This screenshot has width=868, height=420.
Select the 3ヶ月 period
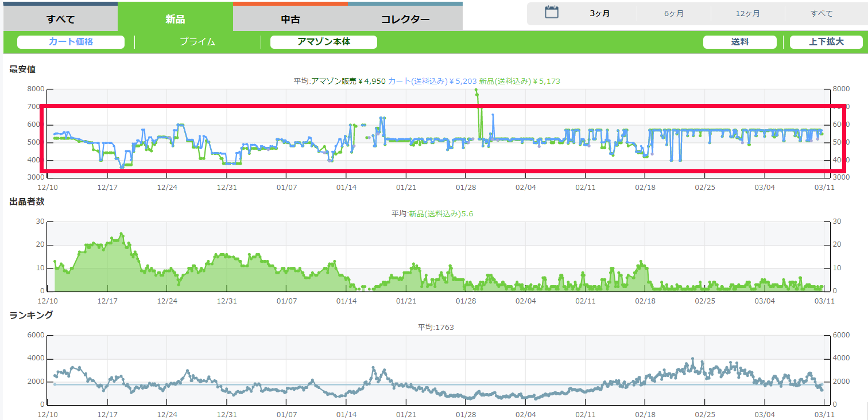(600, 13)
